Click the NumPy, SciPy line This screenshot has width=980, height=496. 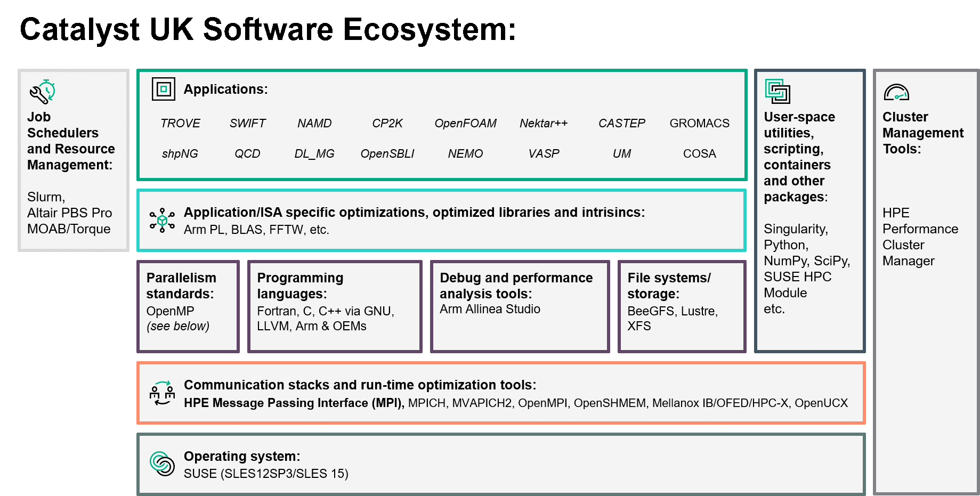pos(807,261)
